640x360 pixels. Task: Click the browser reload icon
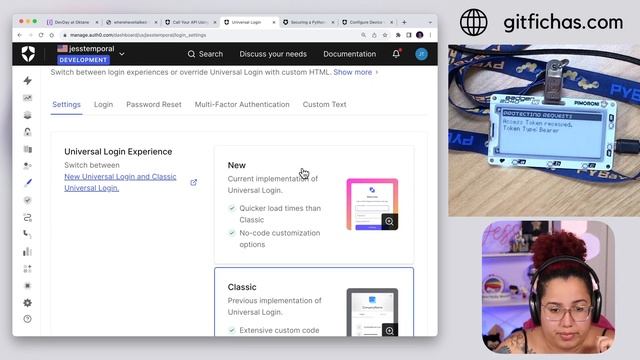pos(41,35)
